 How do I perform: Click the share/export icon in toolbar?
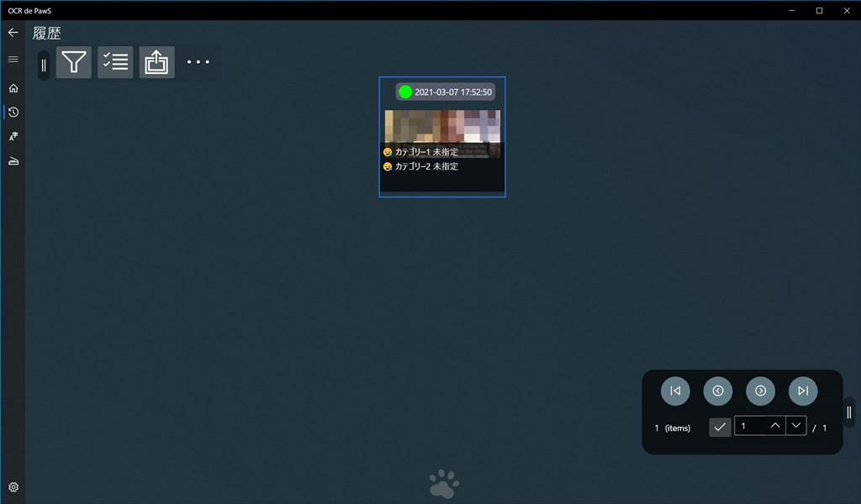156,62
